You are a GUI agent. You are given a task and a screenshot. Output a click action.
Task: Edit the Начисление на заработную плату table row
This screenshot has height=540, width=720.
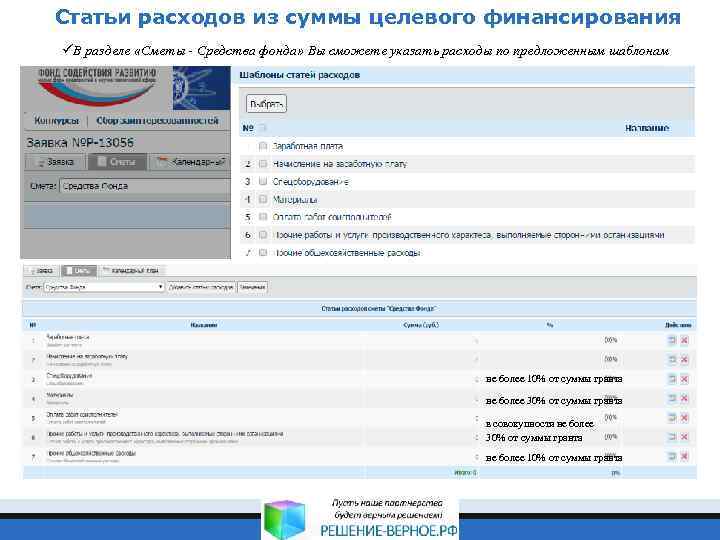pos(672,359)
